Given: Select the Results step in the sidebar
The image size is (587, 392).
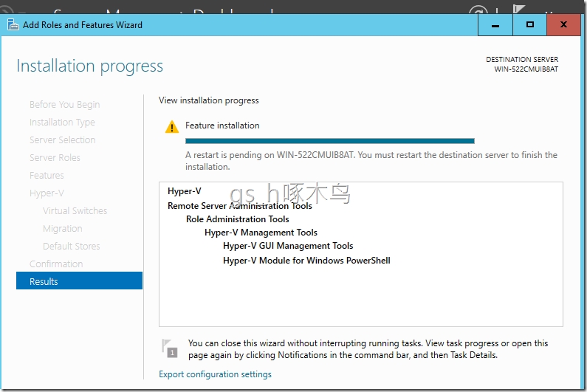Looking at the screenshot, I should [x=79, y=281].
